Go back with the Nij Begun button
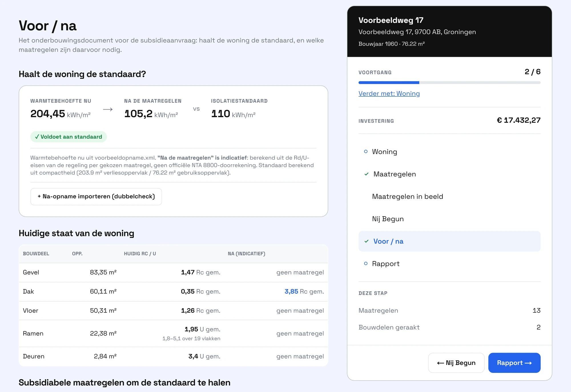Screen dimensions: 571x392 coord(456,363)
